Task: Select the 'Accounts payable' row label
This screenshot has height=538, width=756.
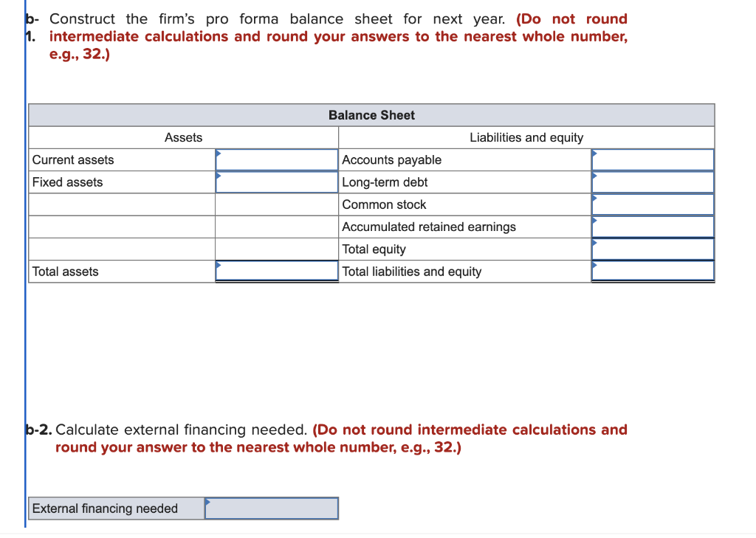Action: pyautogui.click(x=391, y=160)
